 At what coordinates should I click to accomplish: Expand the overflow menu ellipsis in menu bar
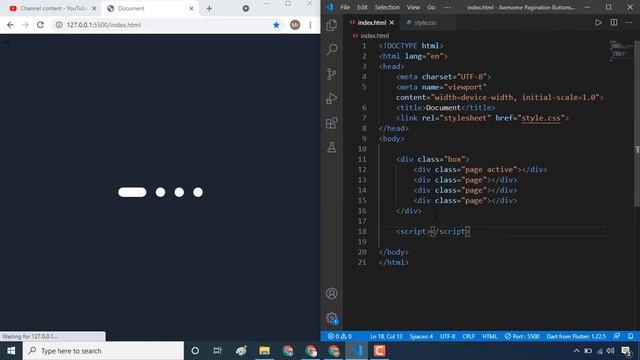pos(447,7)
